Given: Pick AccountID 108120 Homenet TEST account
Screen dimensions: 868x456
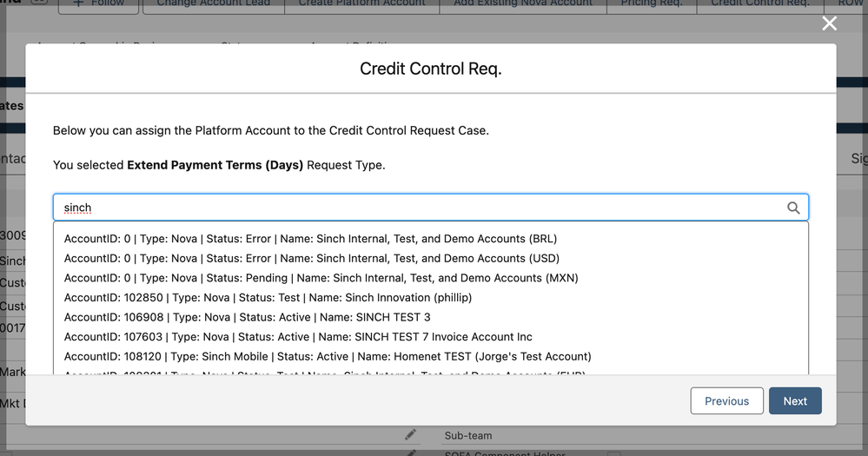Looking at the screenshot, I should pyautogui.click(x=431, y=356).
